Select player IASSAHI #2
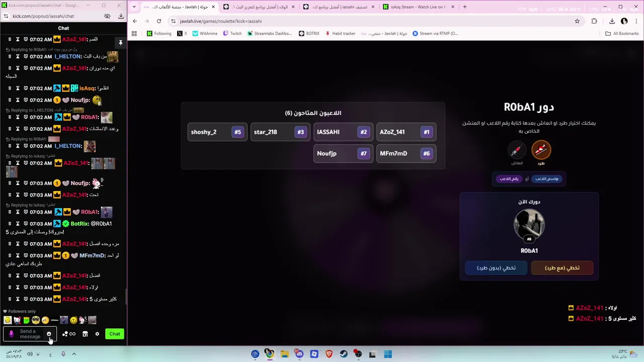The image size is (644, 362). tap(343, 132)
